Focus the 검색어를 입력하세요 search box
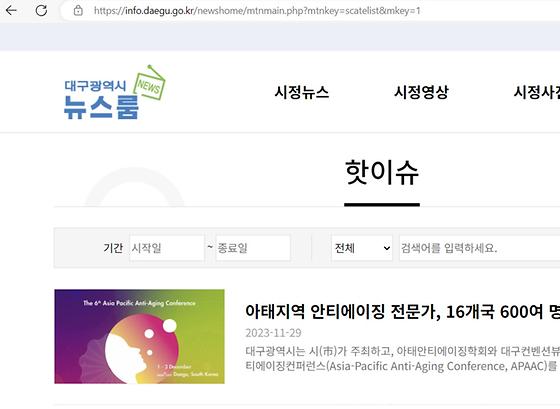This screenshot has height=409, width=560. click(479, 248)
